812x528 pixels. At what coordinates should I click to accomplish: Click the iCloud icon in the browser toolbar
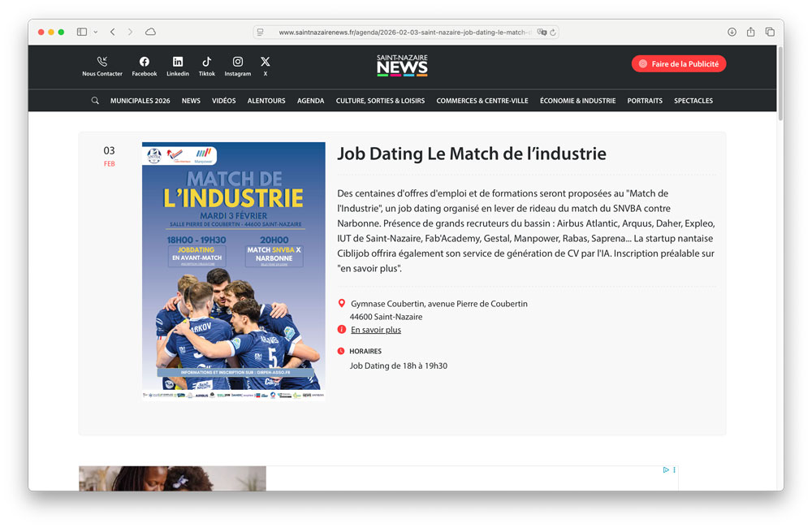pyautogui.click(x=150, y=32)
